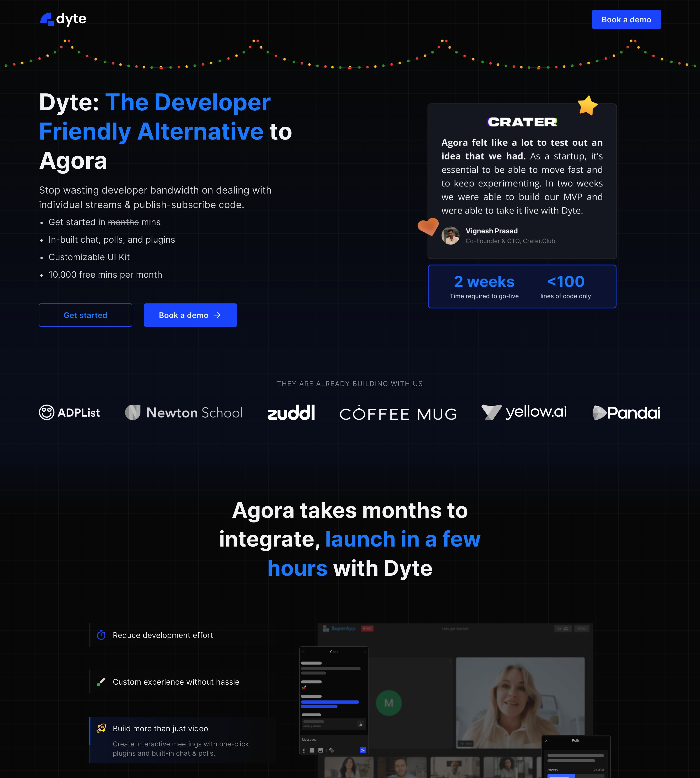The width and height of the screenshot is (700, 778).
Task: Click the image upload icon in chat toolbar
Action: coord(320,750)
